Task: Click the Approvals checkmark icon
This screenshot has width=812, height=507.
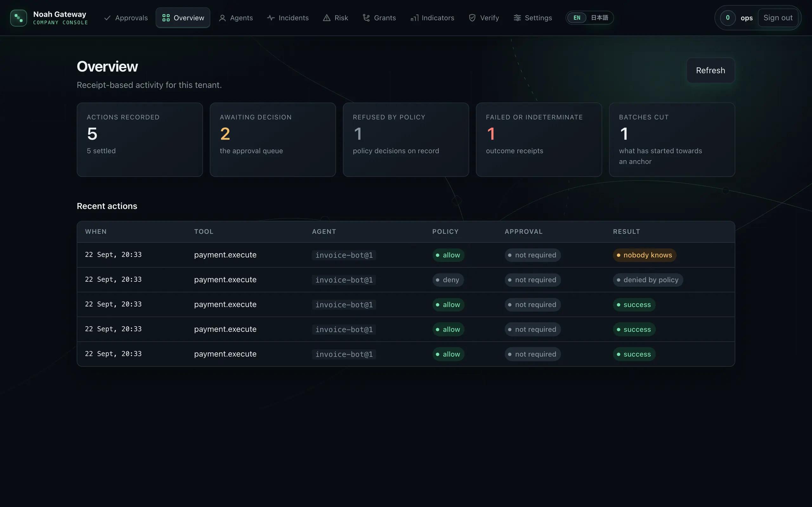Action: click(108, 18)
